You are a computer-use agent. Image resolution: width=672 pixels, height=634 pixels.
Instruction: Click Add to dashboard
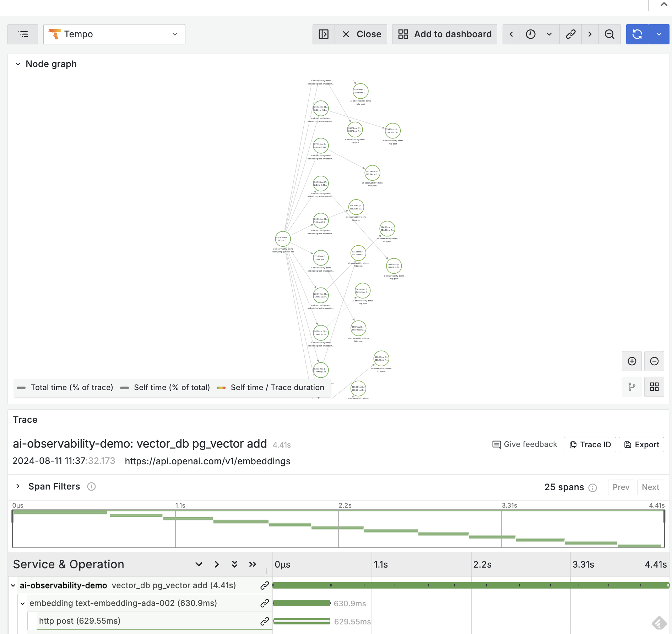tap(445, 34)
